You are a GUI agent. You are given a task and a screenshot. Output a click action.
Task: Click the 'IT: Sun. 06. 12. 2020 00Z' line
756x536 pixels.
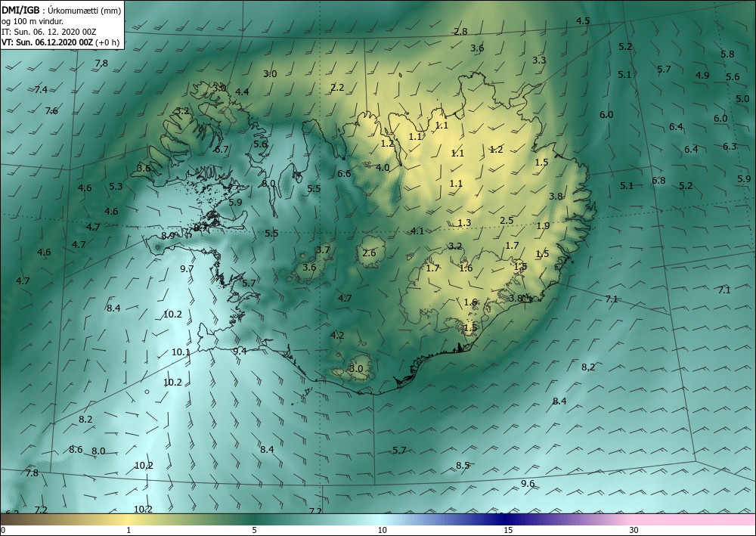[x=48, y=32]
